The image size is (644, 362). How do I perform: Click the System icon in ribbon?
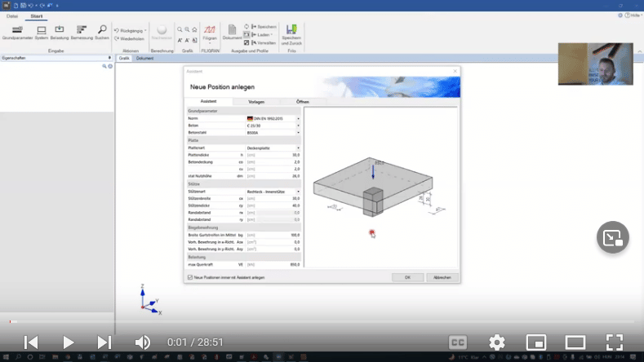[41, 31]
